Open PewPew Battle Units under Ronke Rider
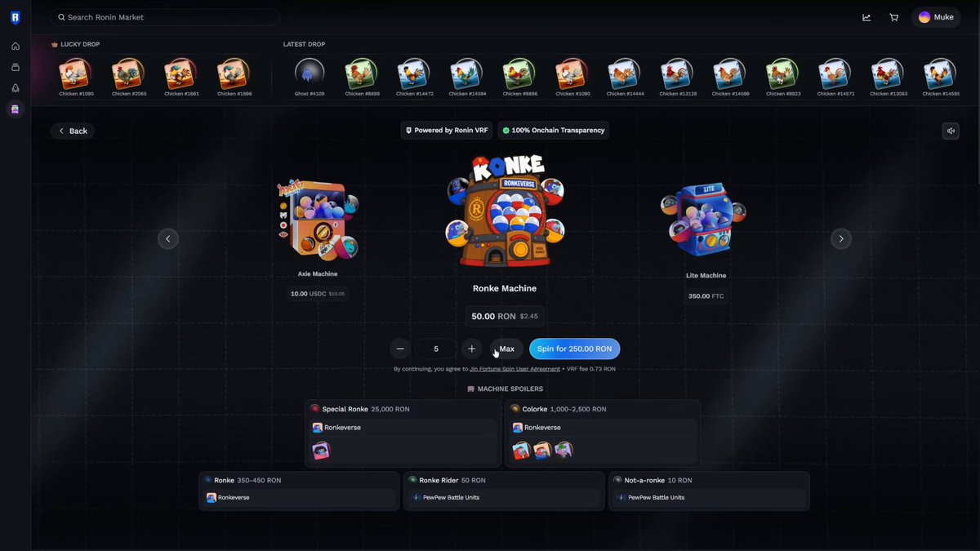The height and width of the screenshot is (551, 980). pos(505,497)
